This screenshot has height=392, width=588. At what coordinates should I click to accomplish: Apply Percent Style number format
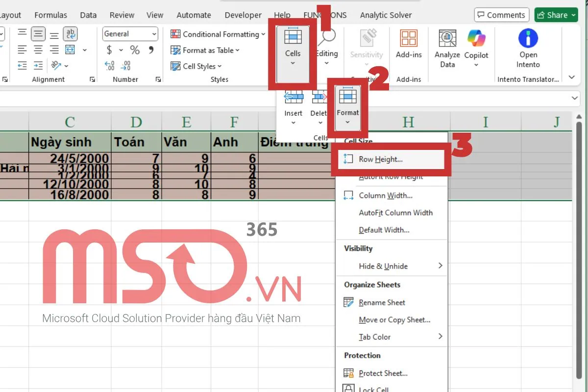[x=135, y=50]
